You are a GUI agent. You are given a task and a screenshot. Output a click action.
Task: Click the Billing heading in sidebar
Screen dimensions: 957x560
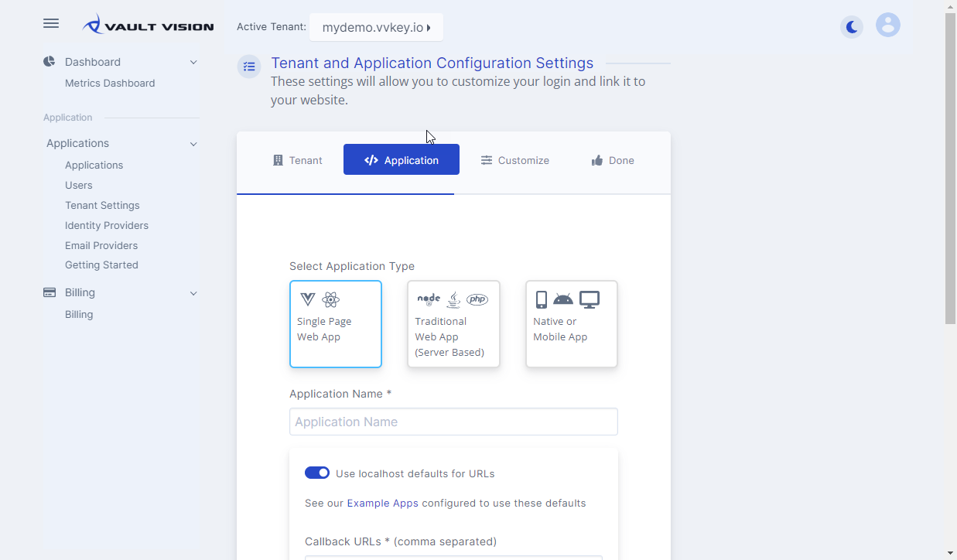[80, 292]
